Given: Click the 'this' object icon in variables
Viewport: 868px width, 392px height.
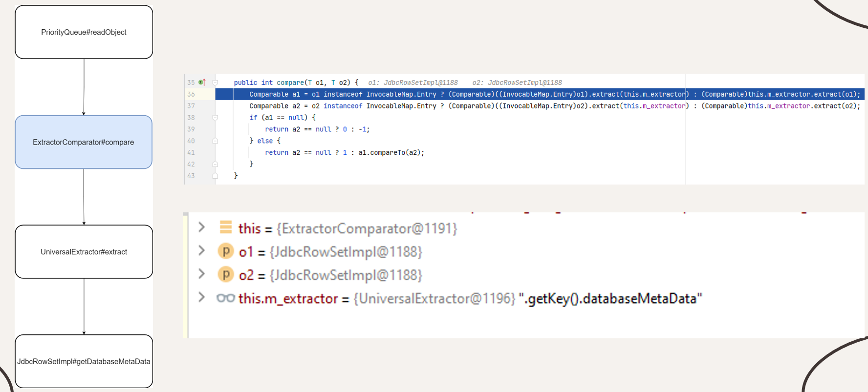Looking at the screenshot, I should pos(225,227).
